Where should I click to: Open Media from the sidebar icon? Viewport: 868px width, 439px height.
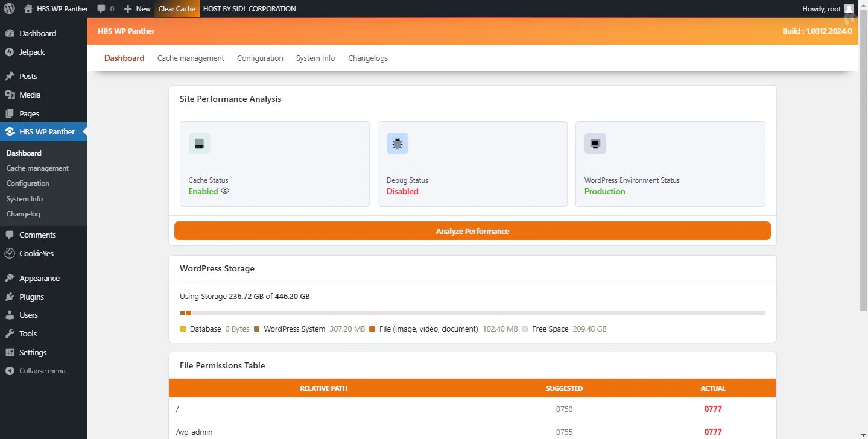(10, 95)
